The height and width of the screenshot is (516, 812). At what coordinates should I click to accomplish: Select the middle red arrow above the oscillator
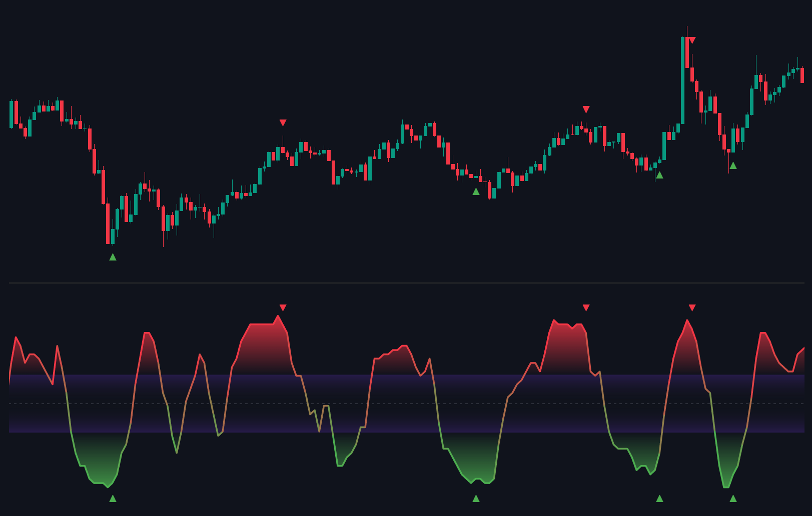(x=586, y=307)
